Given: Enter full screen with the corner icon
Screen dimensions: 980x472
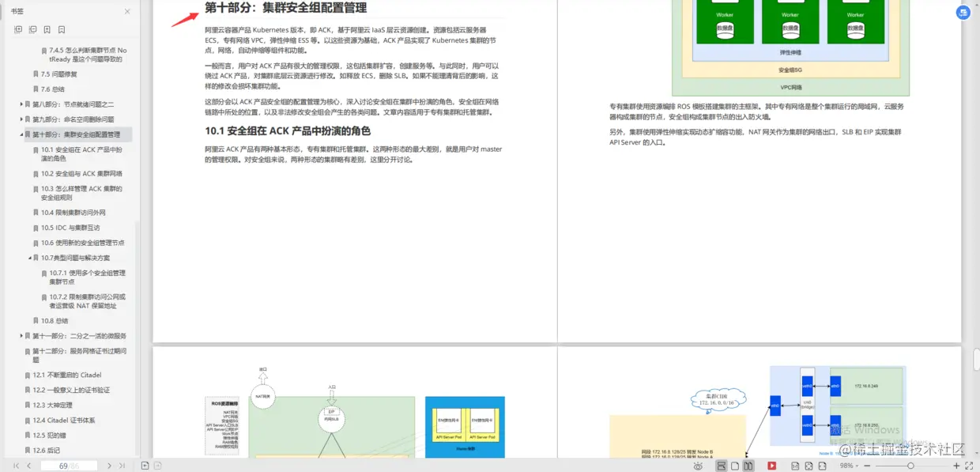Looking at the screenshot, I should click(970, 466).
